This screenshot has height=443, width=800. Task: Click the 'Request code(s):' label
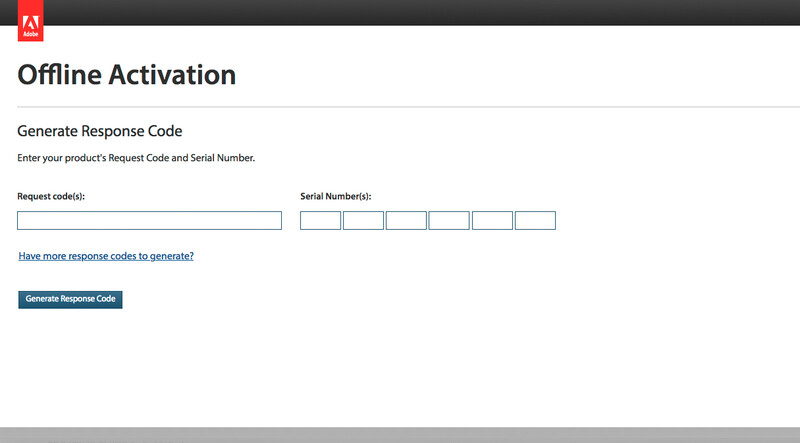point(51,196)
